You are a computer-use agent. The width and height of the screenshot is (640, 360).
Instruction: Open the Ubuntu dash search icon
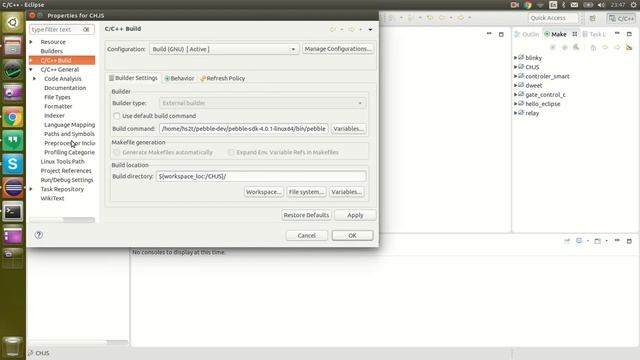pos(13,22)
